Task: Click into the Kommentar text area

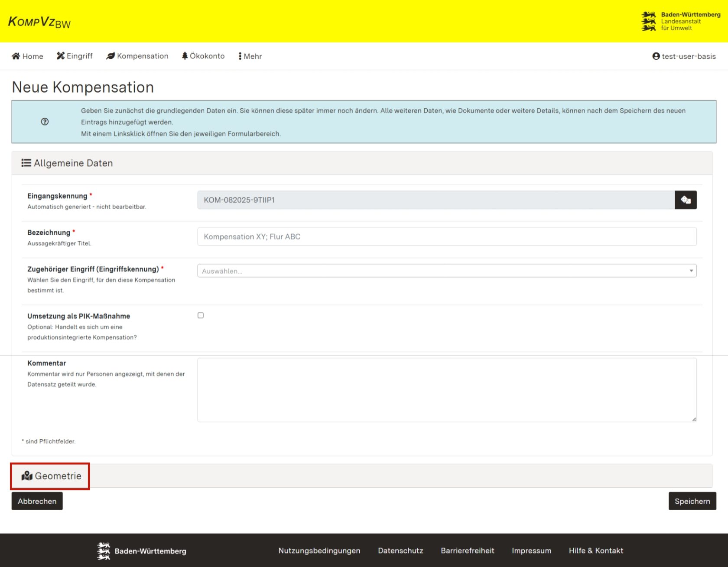Action: pos(446,389)
